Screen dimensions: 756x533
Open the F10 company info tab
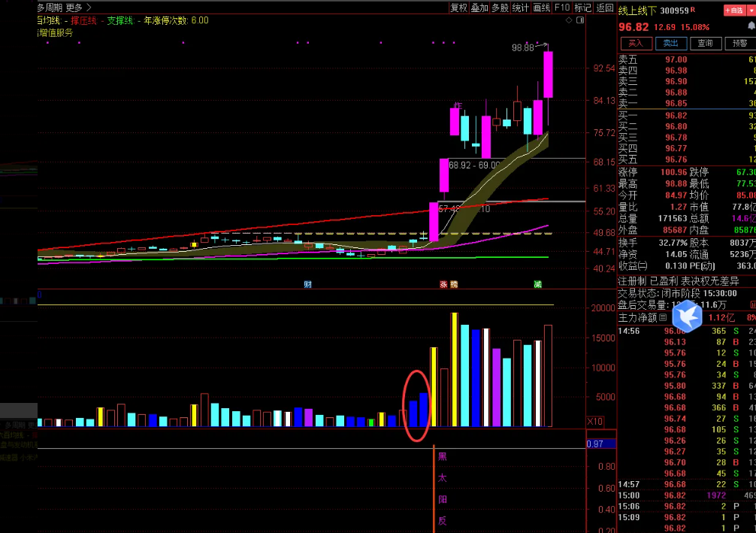pos(561,8)
